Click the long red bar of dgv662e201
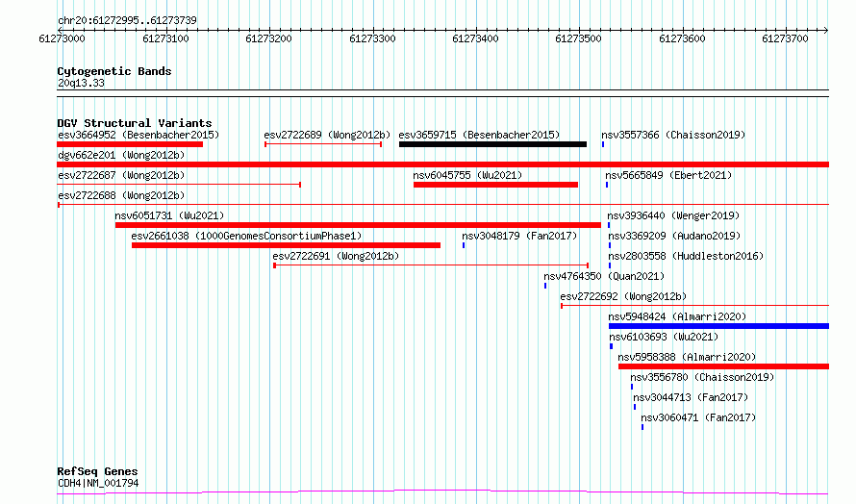This screenshot has width=856, height=504. point(443,164)
